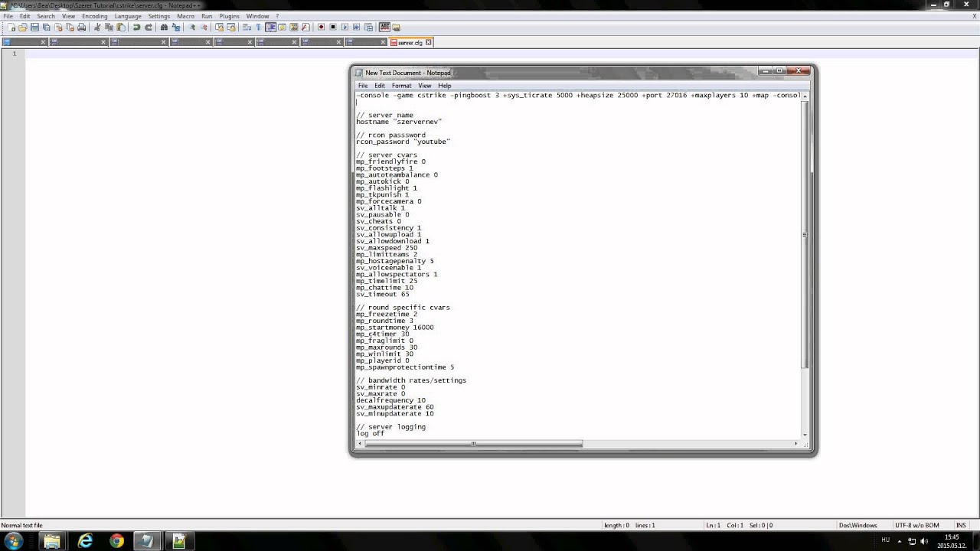This screenshot has width=980, height=551.
Task: Click the sv_maxspeed 250 line
Action: coord(387,248)
